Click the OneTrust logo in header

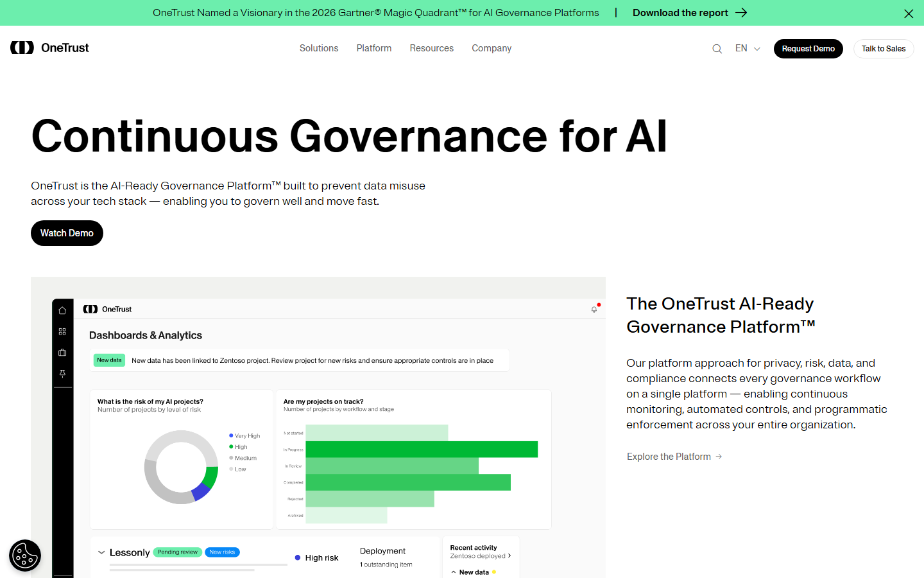(x=49, y=48)
